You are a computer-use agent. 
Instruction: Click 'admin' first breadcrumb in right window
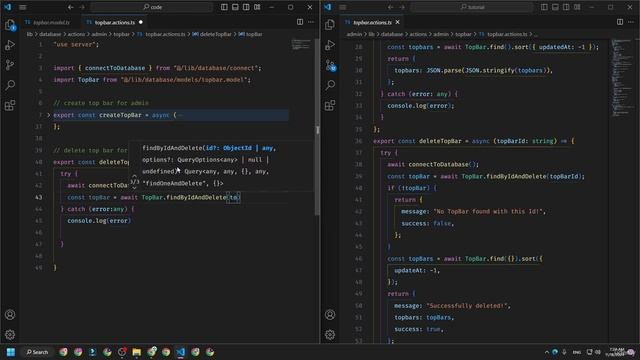pyautogui.click(x=354, y=34)
